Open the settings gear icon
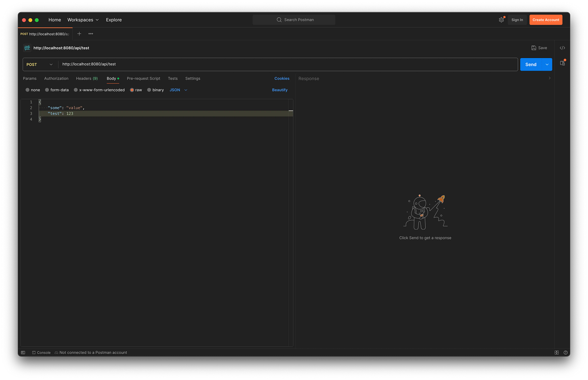 501,20
